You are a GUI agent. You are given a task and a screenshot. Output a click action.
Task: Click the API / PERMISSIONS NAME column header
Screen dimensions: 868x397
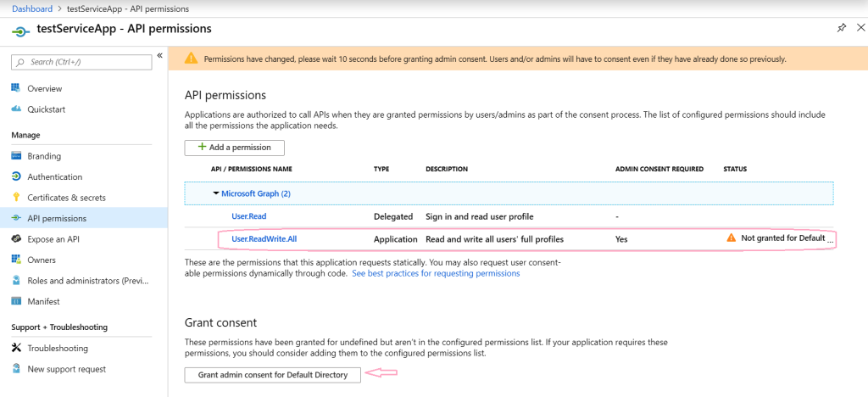pos(251,169)
